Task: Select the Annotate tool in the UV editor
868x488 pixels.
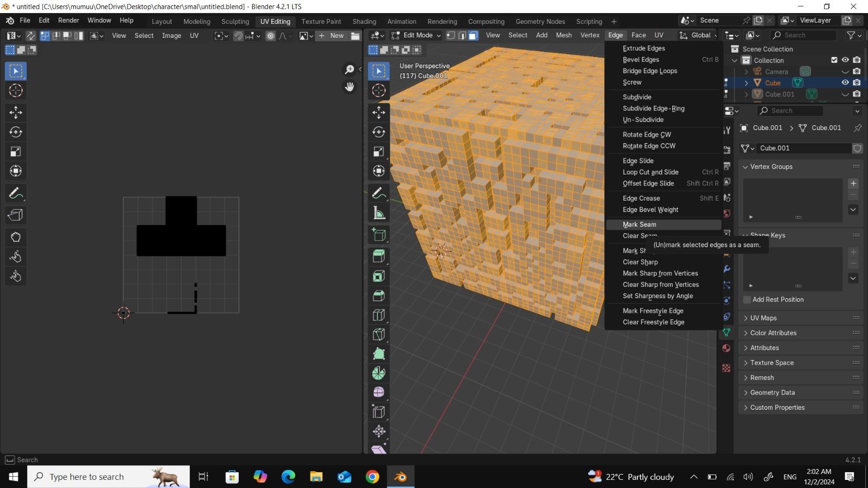Action: [16, 193]
